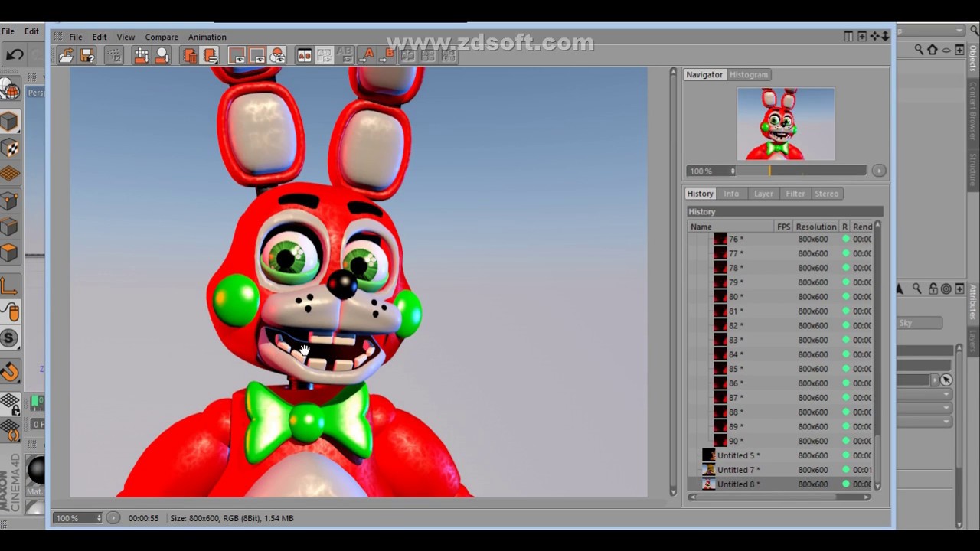
Task: Click the history list vertical scrollbar
Action: pos(877,356)
